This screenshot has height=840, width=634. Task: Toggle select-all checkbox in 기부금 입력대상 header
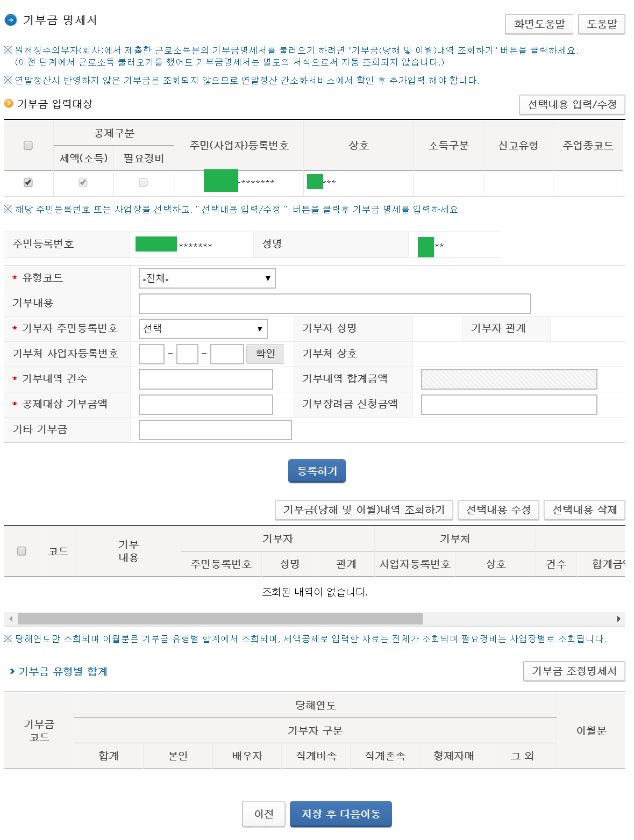click(x=28, y=145)
